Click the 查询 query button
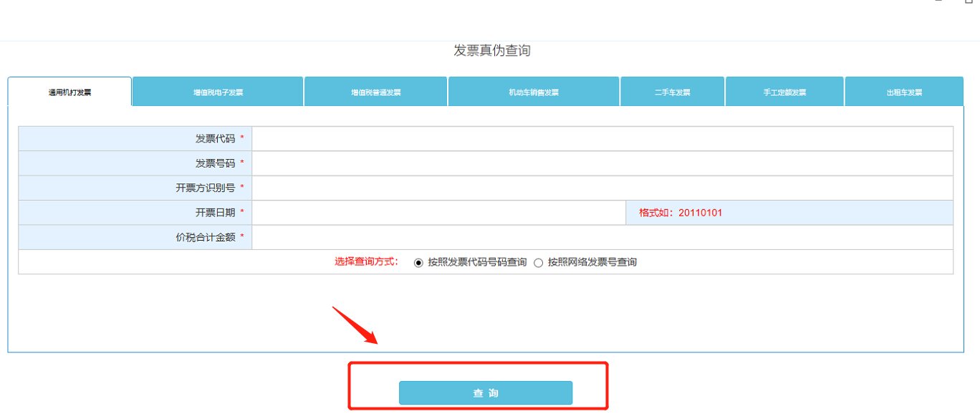Viewport: 980px width, 414px height. coord(486,392)
